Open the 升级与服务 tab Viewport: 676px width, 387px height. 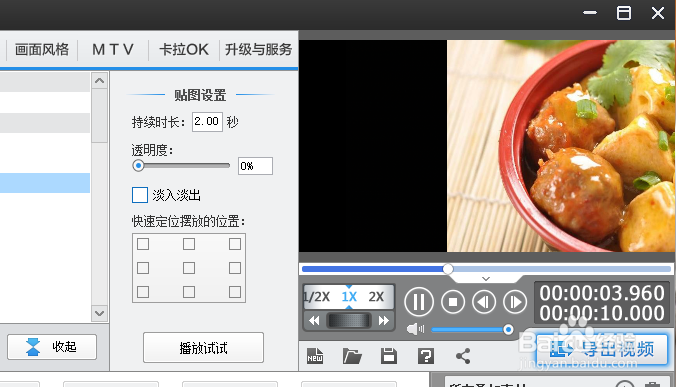tap(259, 50)
